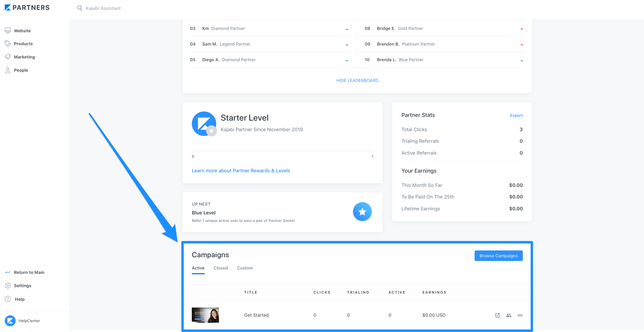Screen dimensions: 644x332
Task: Open the Settings menu item
Action: pos(23,285)
